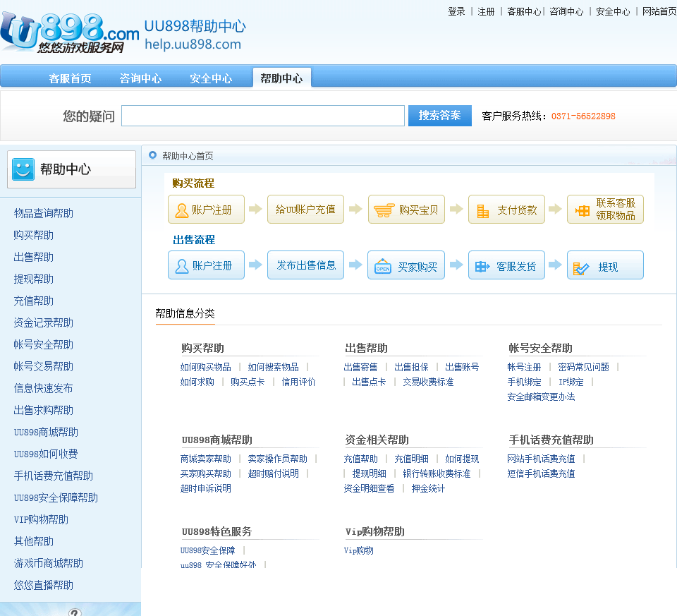This screenshot has width=677, height=616.
Task: Click the 交易收费标准 link
Action: [428, 382]
